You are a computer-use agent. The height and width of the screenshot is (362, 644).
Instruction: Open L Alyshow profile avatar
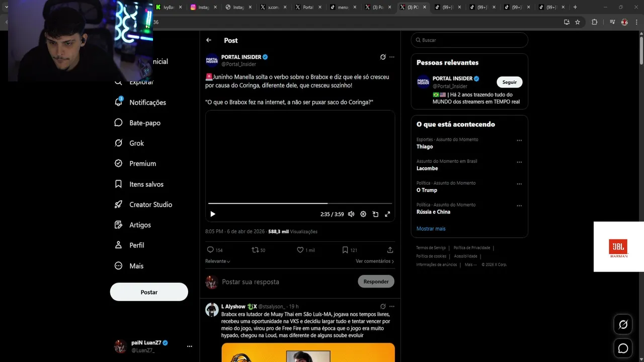212,310
